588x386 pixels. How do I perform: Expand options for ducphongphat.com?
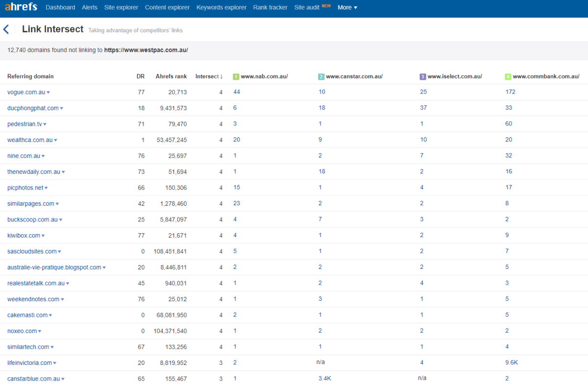click(63, 108)
